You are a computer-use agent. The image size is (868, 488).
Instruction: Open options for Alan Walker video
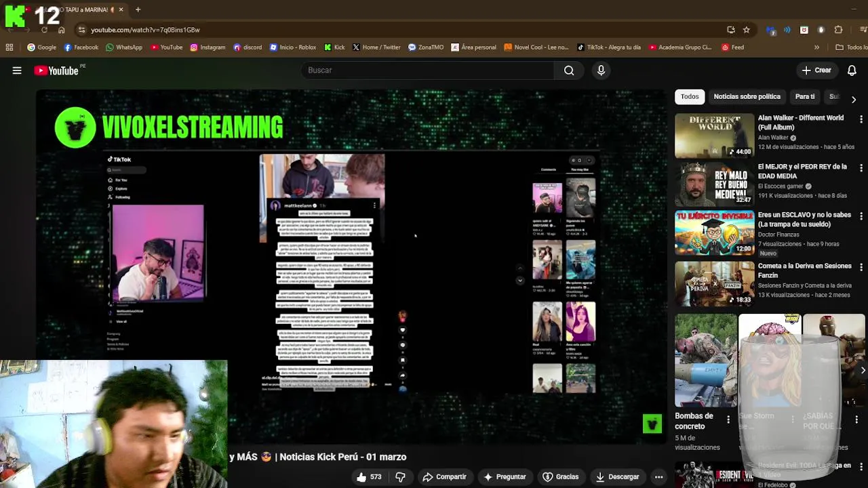coord(861,119)
